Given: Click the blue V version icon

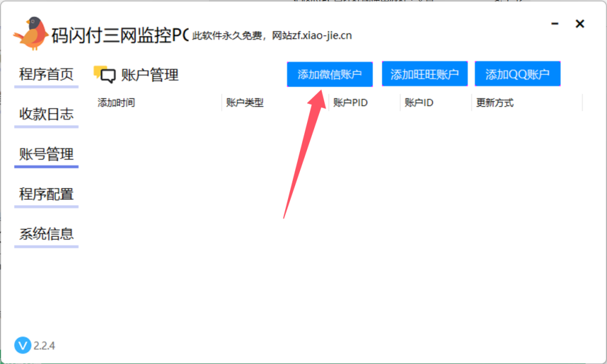Looking at the screenshot, I should [x=23, y=345].
